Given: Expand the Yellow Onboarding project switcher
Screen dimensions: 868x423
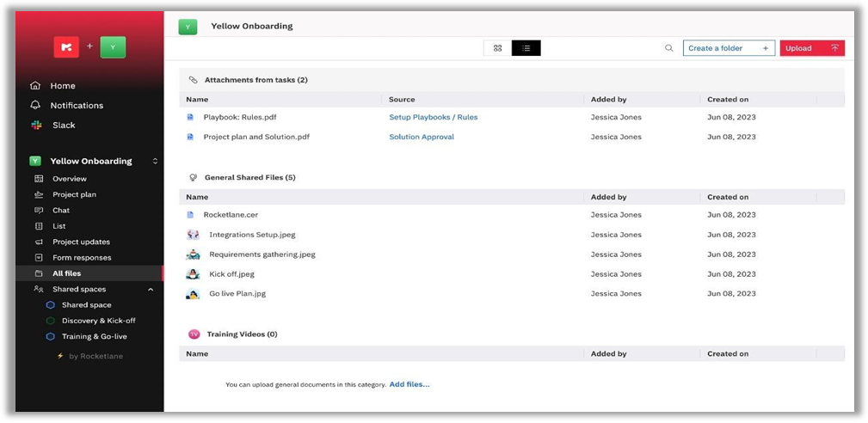Looking at the screenshot, I should [x=155, y=162].
